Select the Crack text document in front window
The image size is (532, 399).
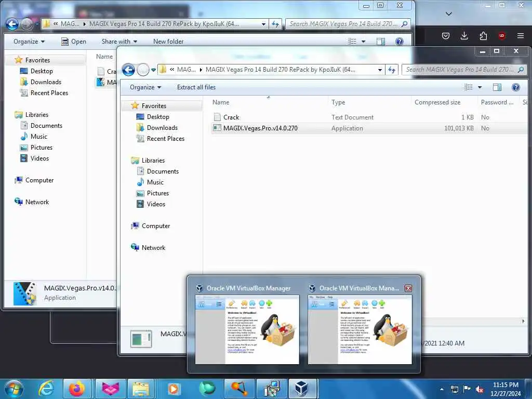coord(231,117)
